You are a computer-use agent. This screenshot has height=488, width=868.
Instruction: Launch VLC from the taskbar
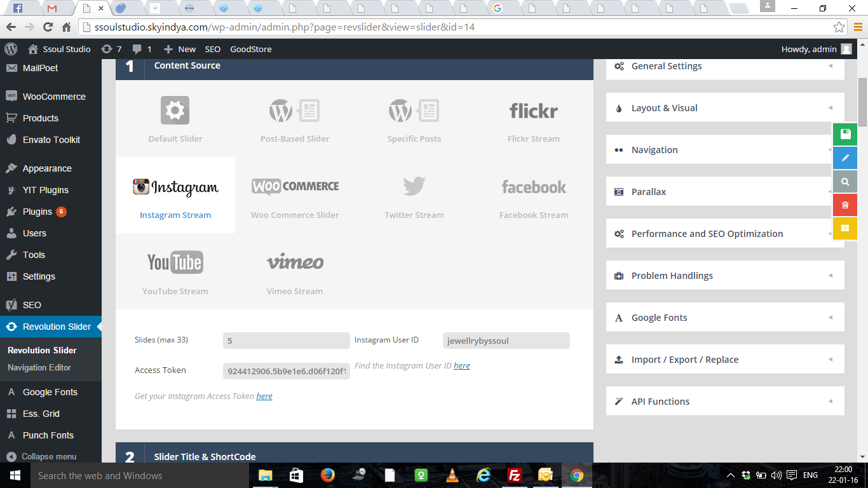tap(452, 475)
